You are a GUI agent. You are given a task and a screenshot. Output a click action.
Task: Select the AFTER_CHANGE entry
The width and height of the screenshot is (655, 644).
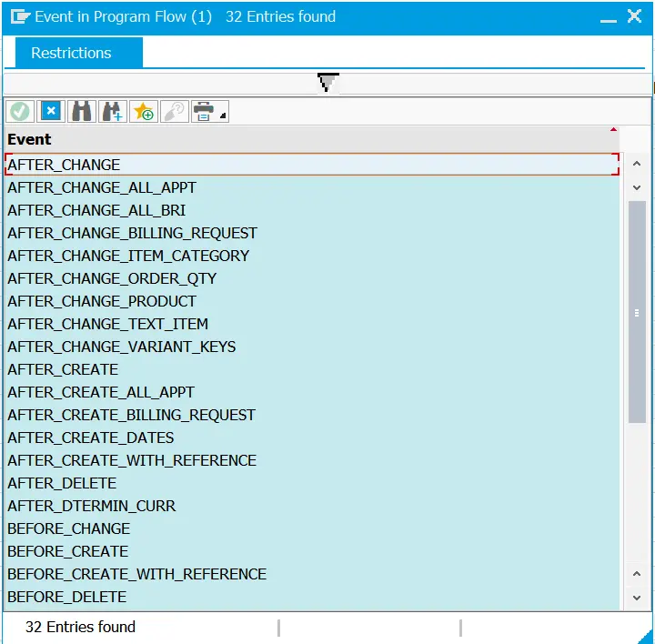tap(312, 165)
